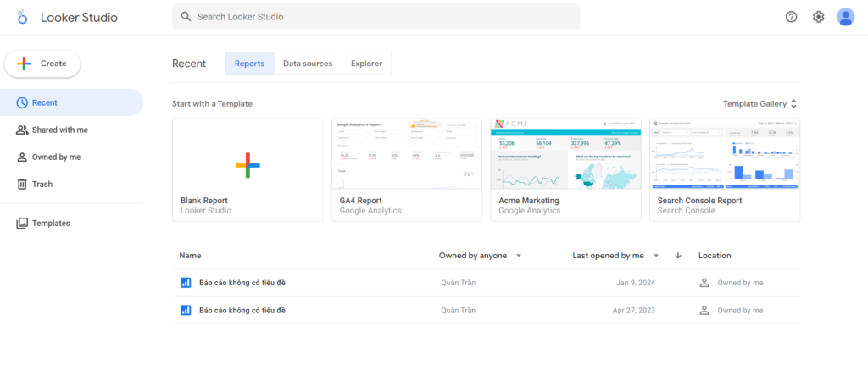
Task: Expand the Template Gallery
Action: tap(759, 103)
